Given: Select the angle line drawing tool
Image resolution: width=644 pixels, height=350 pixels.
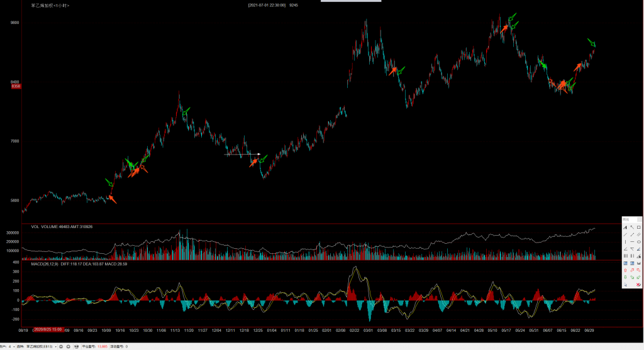Looking at the screenshot, I should 625,249.
